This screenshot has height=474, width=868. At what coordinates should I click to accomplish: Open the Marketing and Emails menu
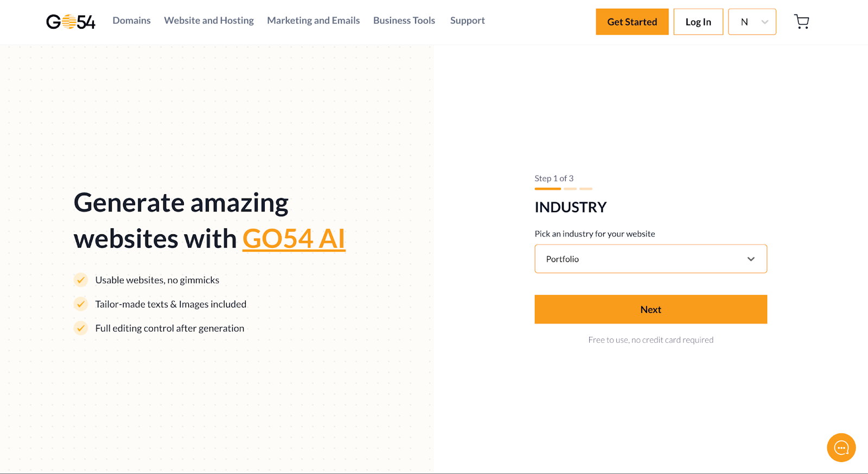point(313,21)
